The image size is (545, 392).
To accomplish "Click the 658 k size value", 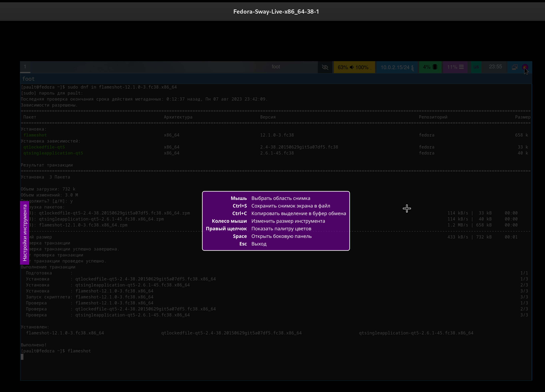I will pyautogui.click(x=521, y=135).
